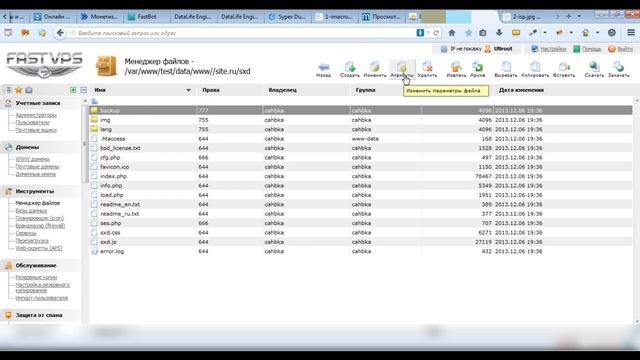Click the Создать create file icon
This screenshot has height=360, width=640.
[350, 69]
